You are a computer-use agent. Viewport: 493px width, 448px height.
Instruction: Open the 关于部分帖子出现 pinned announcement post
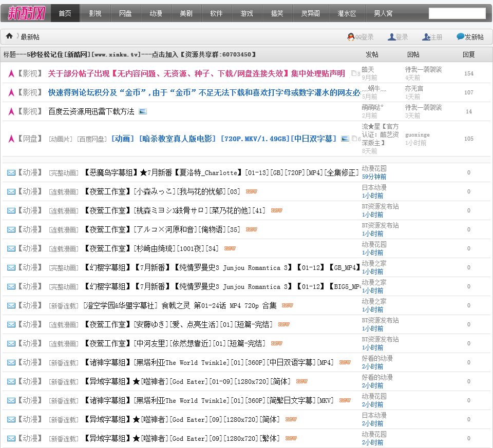click(196, 73)
